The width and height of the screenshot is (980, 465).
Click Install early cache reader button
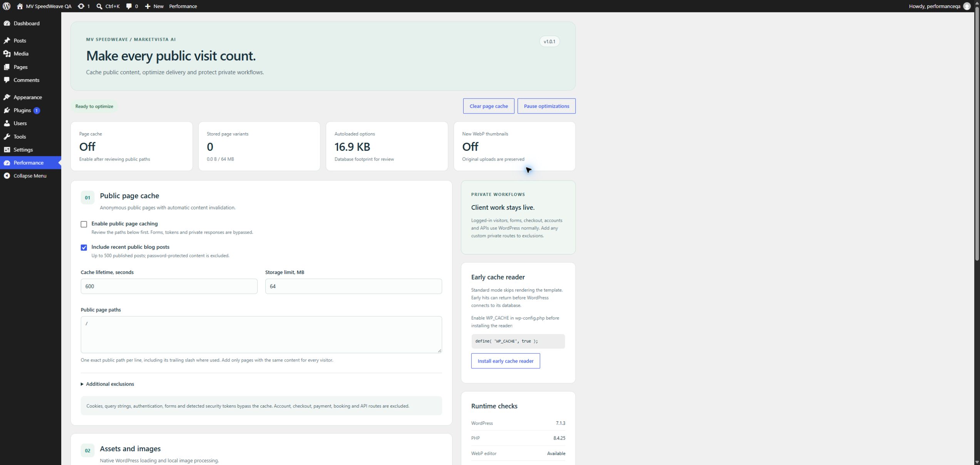click(505, 361)
